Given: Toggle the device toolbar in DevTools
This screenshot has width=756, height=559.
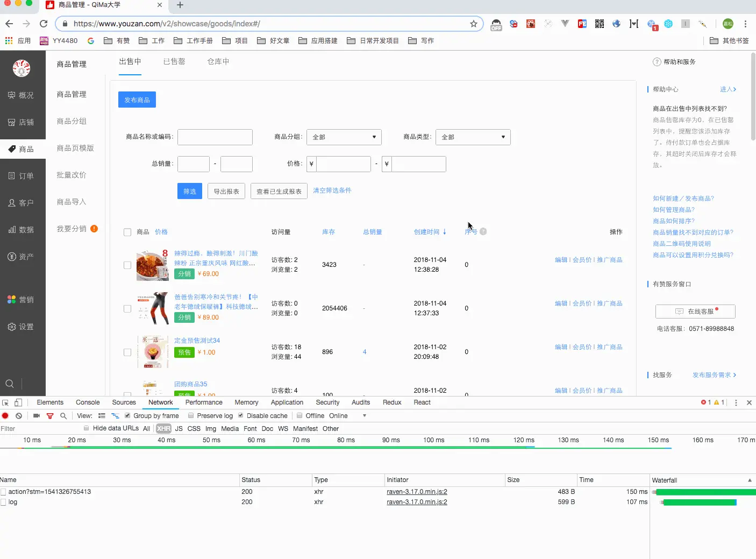Looking at the screenshot, I should (x=18, y=402).
